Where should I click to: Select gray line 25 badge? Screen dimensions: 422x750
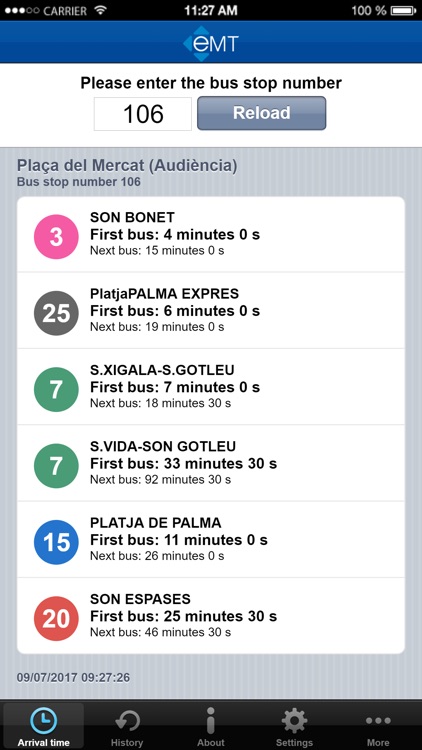(x=56, y=313)
